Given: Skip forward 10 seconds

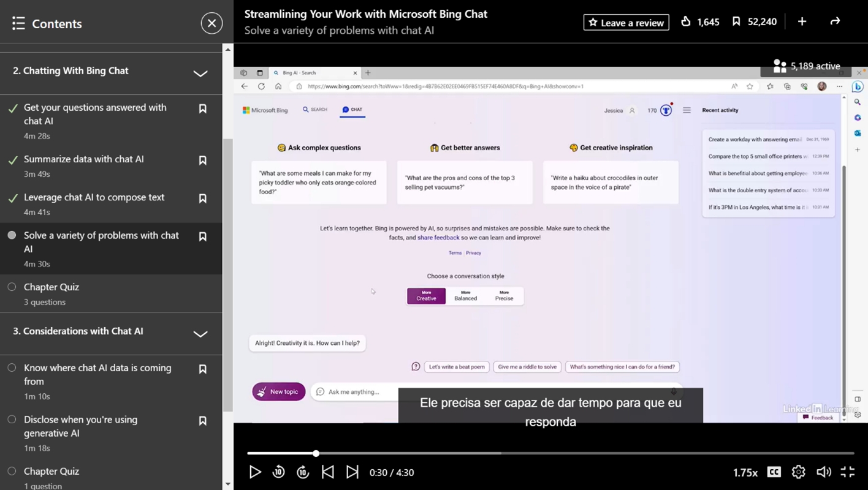Looking at the screenshot, I should (x=303, y=472).
